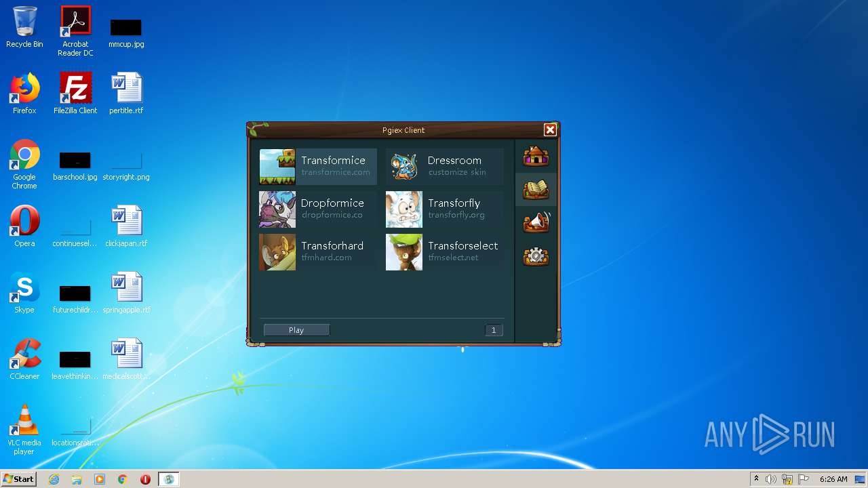Select the Transformice game entry
Screen dimensions: 868x488
(317, 167)
